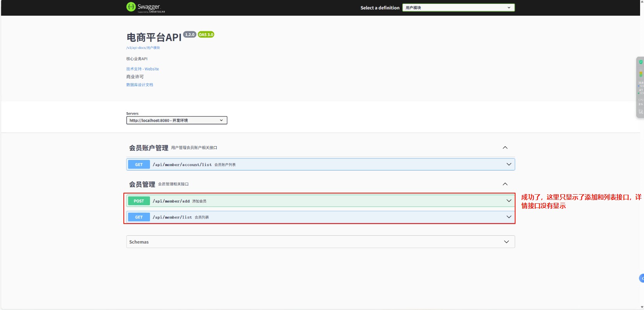Click the 会员管理 tag title
The image size is (644, 310).
click(142, 185)
